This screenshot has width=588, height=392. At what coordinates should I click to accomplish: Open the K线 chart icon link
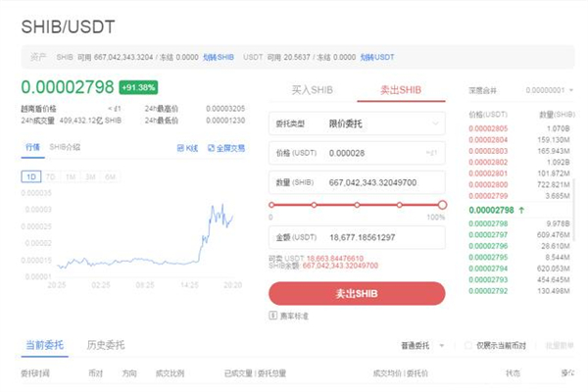click(x=187, y=148)
